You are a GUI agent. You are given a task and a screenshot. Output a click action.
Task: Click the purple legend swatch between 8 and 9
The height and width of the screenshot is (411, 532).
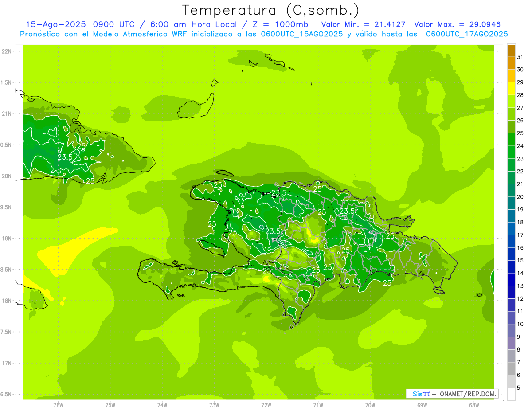click(511, 343)
